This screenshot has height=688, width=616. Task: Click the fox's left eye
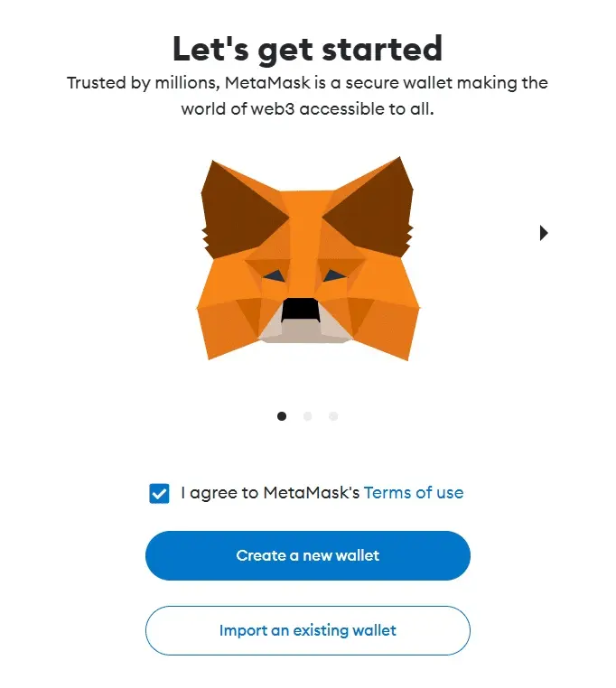(x=275, y=276)
